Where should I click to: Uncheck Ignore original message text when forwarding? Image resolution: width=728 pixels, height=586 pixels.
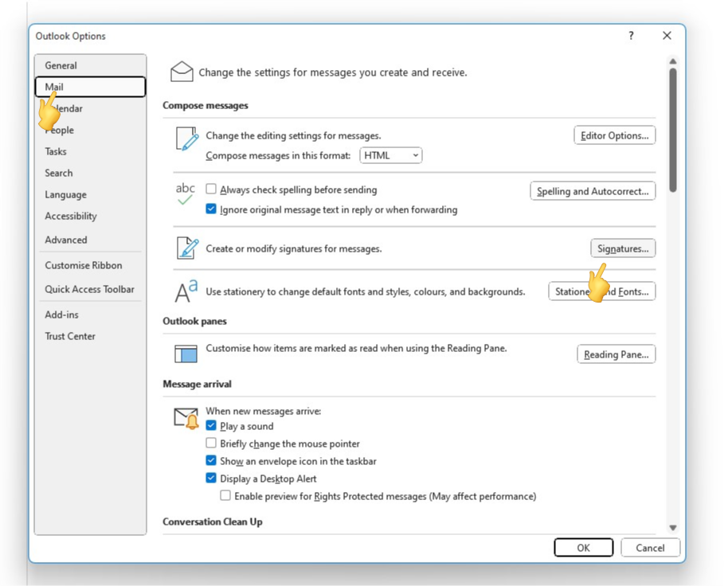pyautogui.click(x=211, y=209)
